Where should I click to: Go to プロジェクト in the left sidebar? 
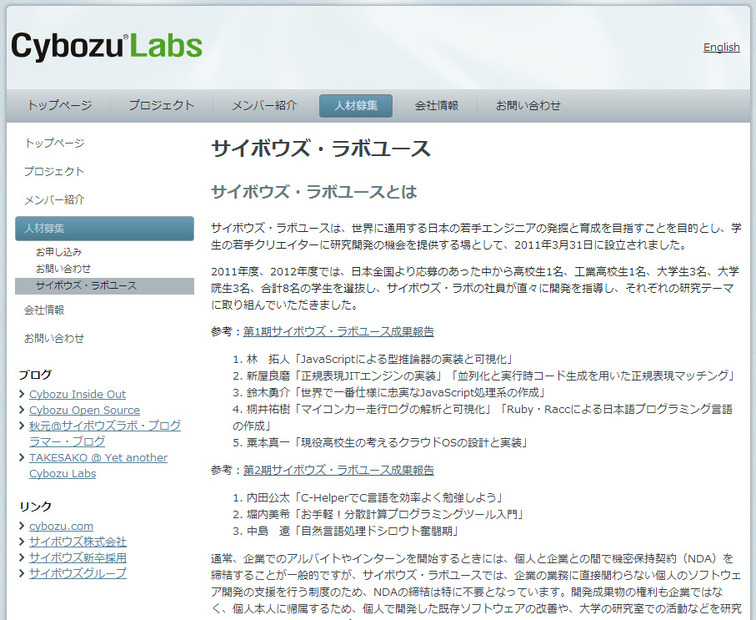click(54, 171)
